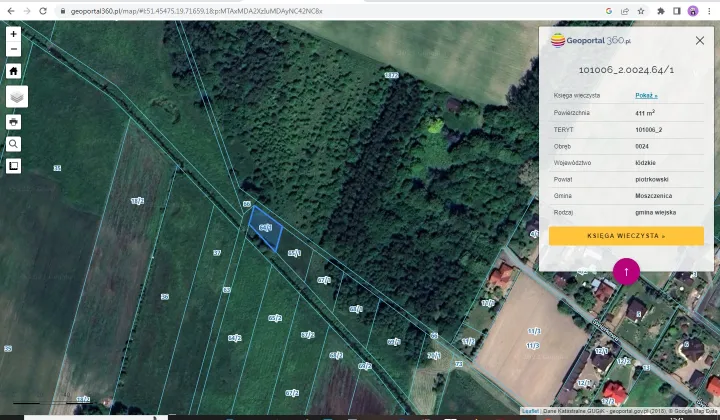The height and width of the screenshot is (420, 720).
Task: Select parcel labeled 67/1 on the map
Action: pos(324,280)
